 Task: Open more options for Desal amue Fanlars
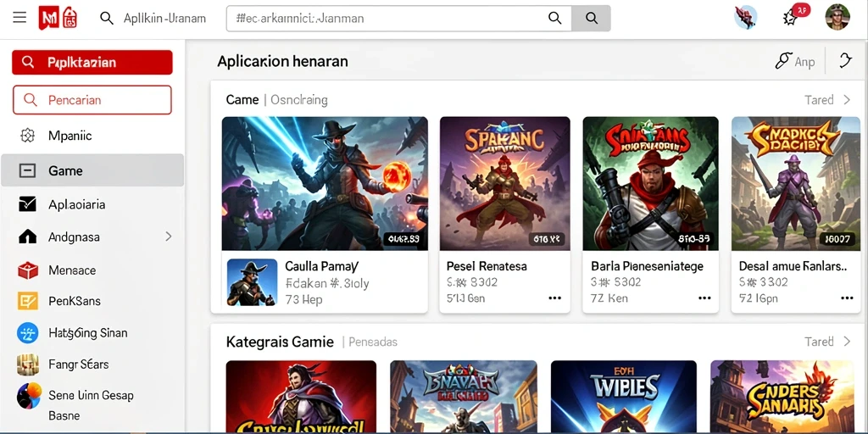[x=847, y=298]
